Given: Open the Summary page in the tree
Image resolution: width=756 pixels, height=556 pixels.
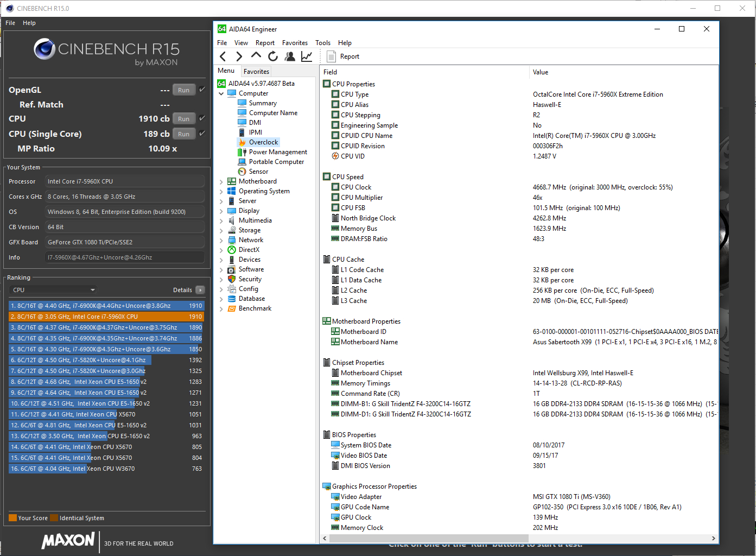Looking at the screenshot, I should (263, 103).
